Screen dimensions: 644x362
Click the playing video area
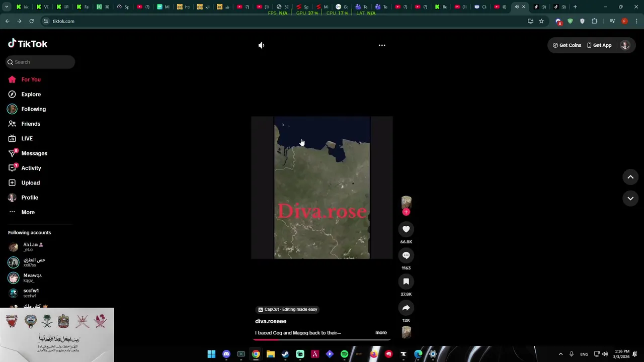(x=322, y=188)
